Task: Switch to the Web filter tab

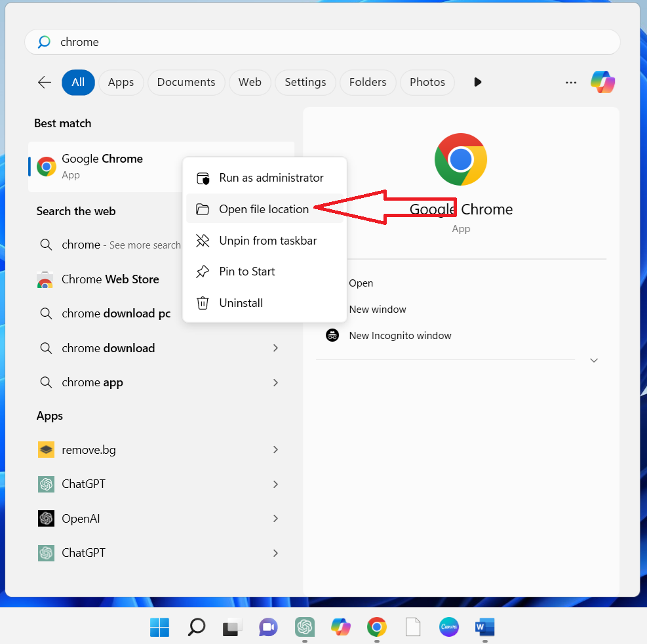Action: (x=250, y=82)
